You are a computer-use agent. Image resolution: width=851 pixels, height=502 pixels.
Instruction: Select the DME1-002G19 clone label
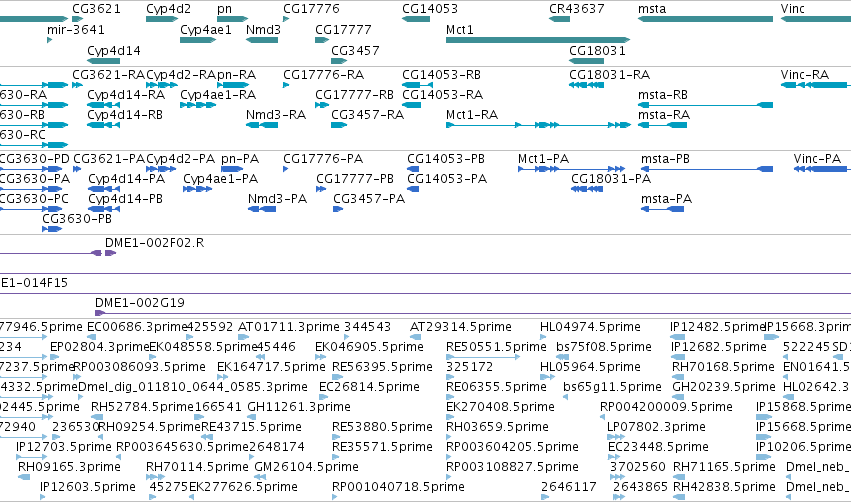[140, 302]
